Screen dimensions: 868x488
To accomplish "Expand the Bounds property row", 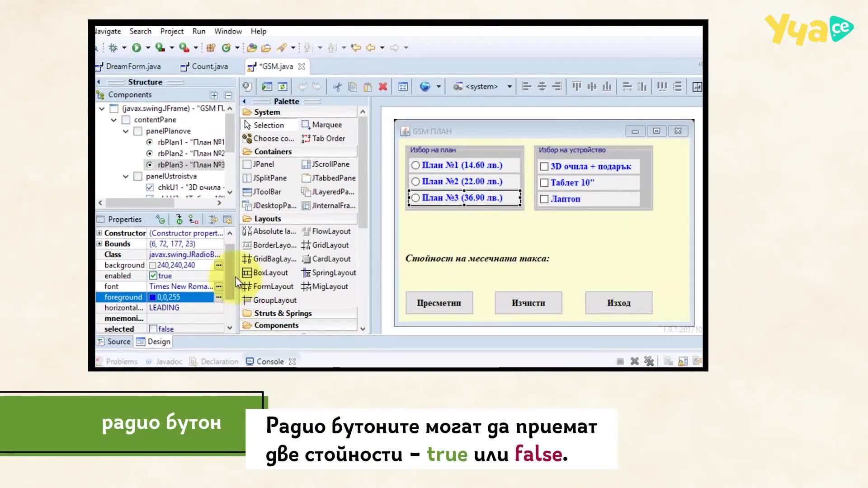I will [99, 244].
